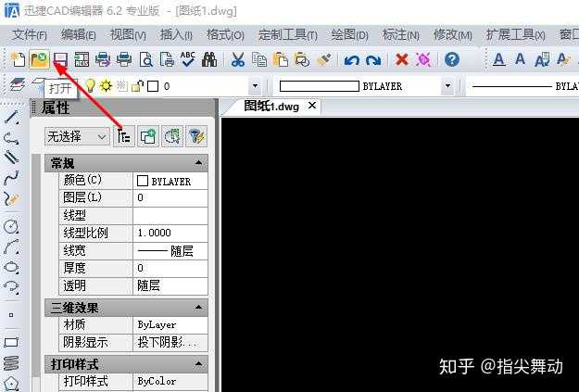Viewport: 579px width, 392px height.
Task: Run the ABC spell check tool
Action: point(187,59)
